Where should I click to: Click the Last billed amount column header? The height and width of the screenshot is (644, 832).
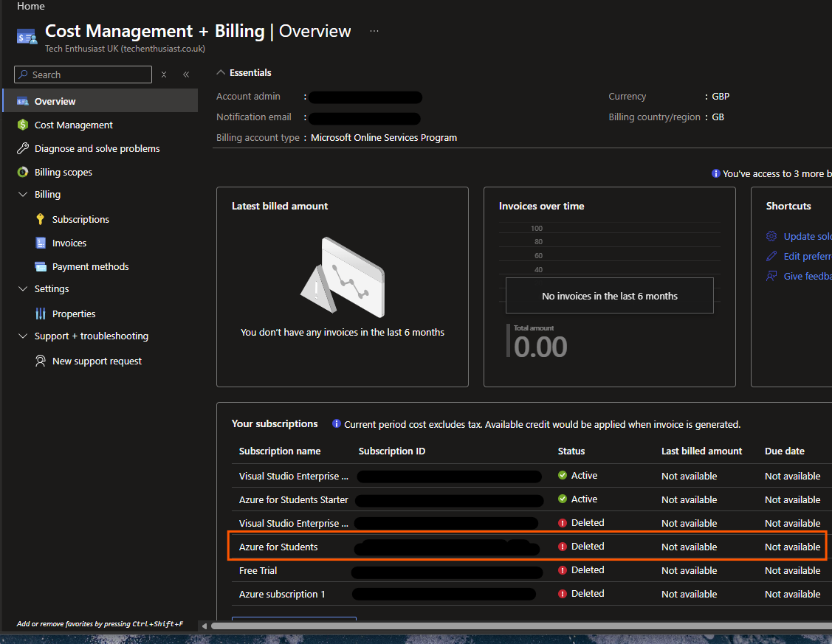[701, 451]
